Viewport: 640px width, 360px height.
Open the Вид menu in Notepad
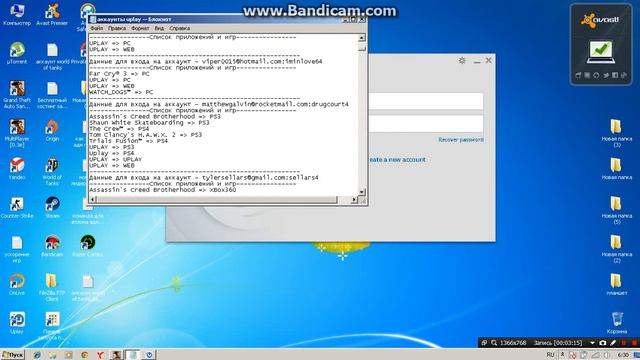[159, 28]
